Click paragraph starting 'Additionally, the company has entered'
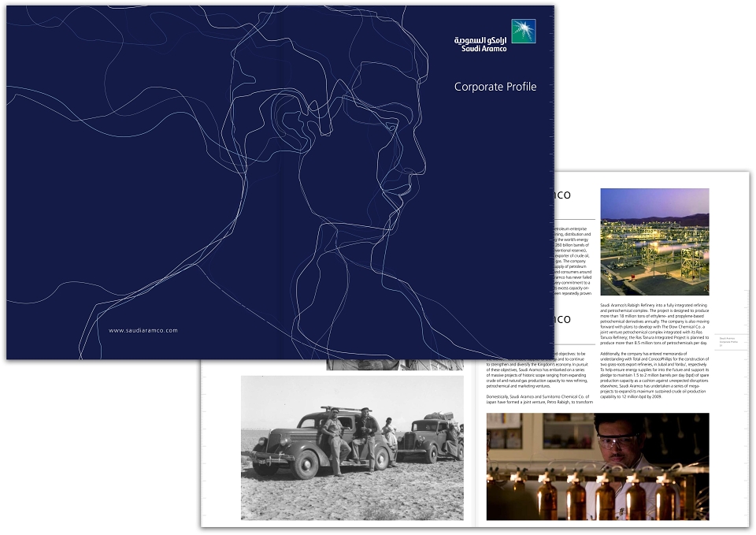 [x=654, y=375]
